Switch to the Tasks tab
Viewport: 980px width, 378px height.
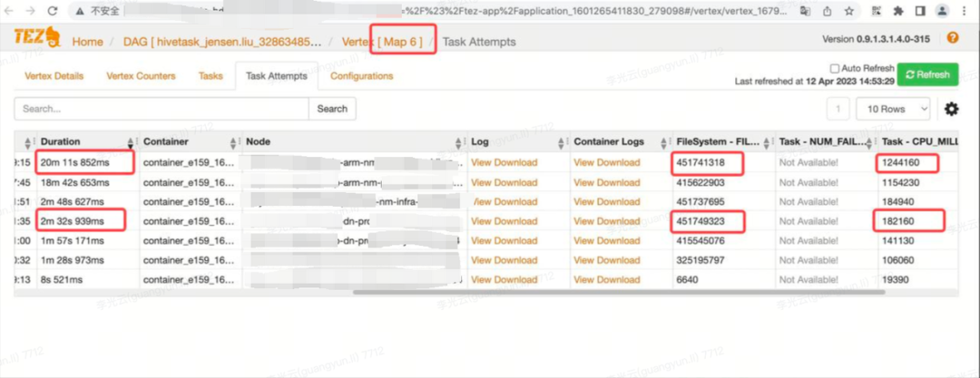click(211, 76)
